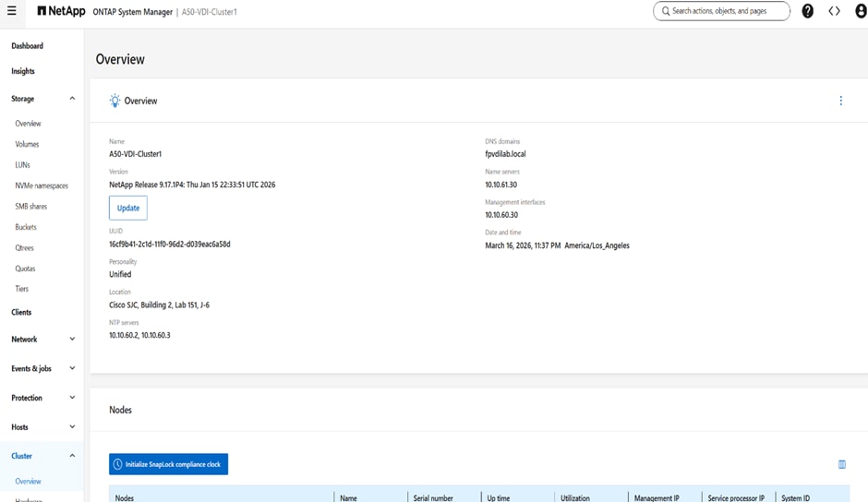Click the NetApp Release version text

point(192,185)
